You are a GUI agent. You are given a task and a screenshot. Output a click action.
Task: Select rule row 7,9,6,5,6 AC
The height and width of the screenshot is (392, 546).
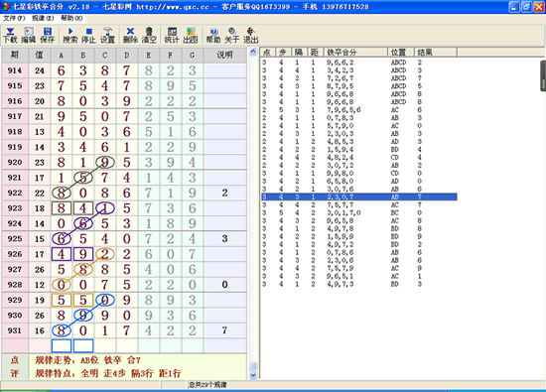click(x=359, y=110)
